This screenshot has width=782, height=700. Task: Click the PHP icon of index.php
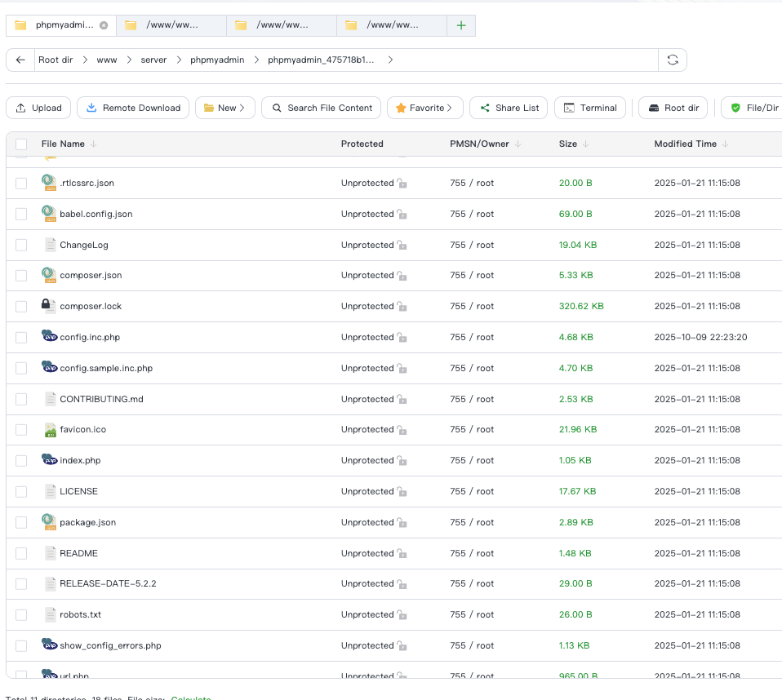(49, 460)
